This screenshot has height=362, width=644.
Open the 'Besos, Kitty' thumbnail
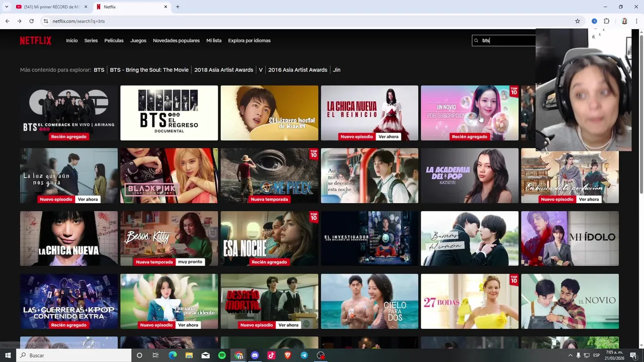tap(169, 238)
